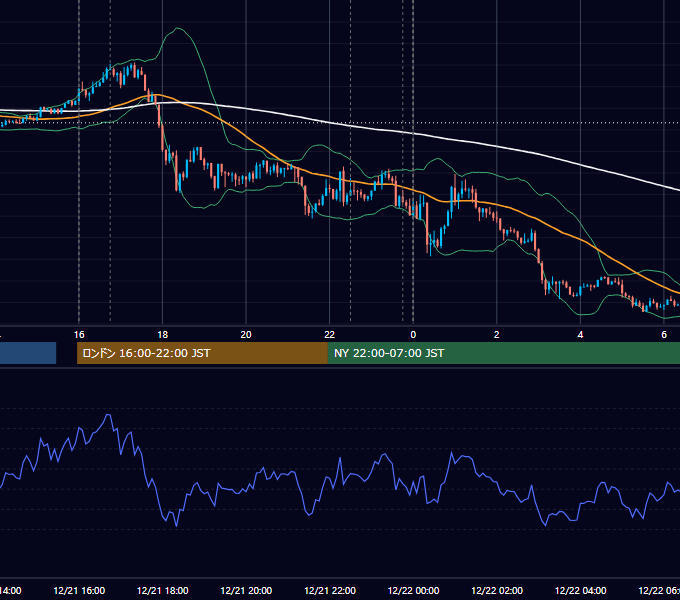
Task: Click the white dotted horizontal price line
Action: [x=340, y=123]
